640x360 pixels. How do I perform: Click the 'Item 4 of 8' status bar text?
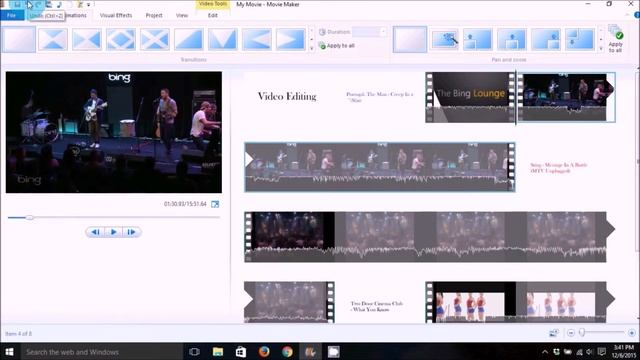(18, 334)
